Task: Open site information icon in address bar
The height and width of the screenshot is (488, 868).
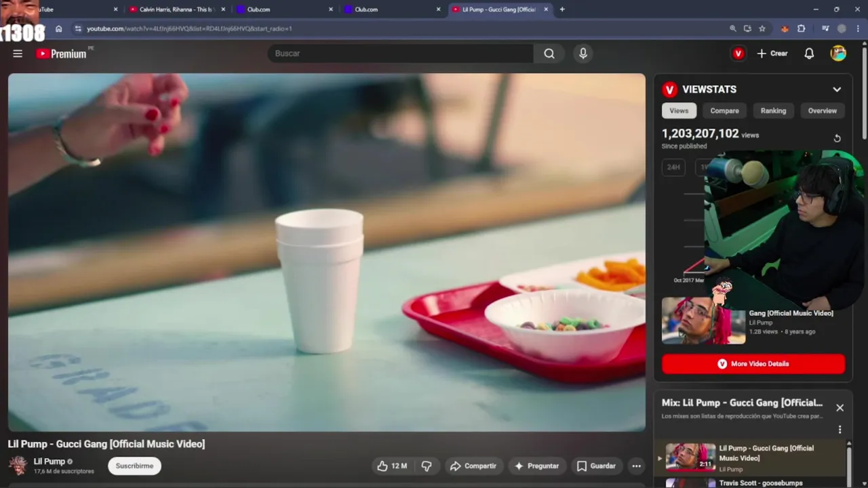Action: pyautogui.click(x=78, y=28)
